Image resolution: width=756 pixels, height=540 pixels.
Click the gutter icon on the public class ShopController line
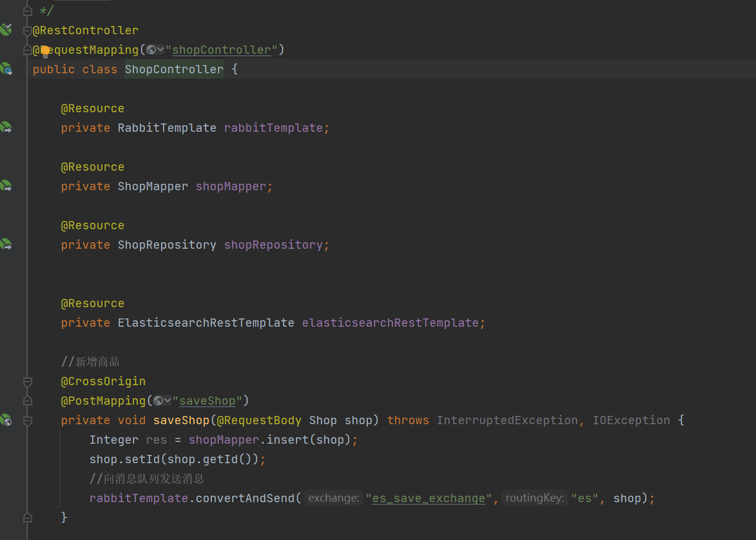pyautogui.click(x=6, y=69)
